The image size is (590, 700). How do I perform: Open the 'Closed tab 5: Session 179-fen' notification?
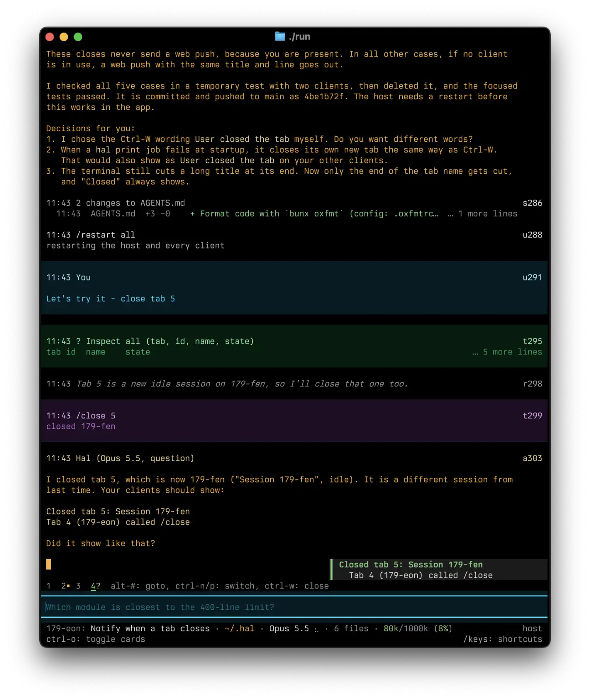(x=439, y=570)
